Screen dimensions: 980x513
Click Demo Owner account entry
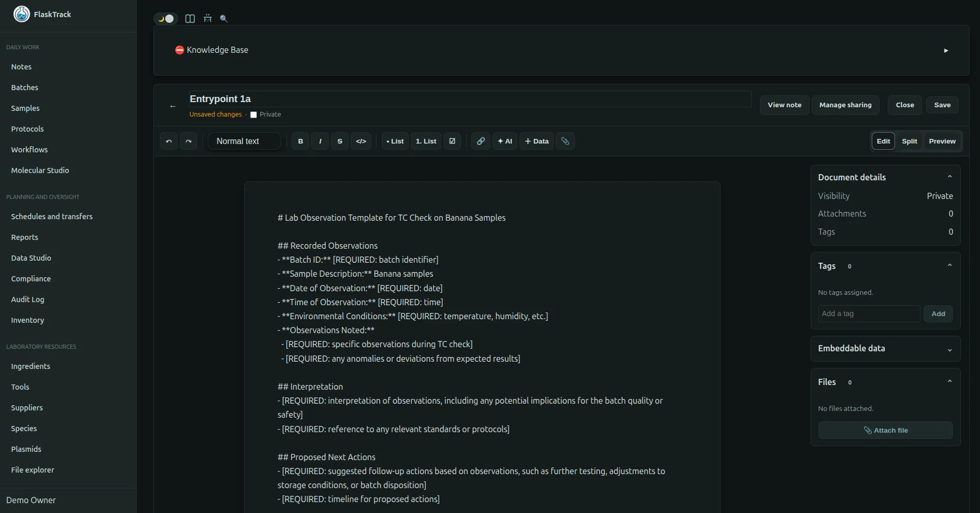31,500
